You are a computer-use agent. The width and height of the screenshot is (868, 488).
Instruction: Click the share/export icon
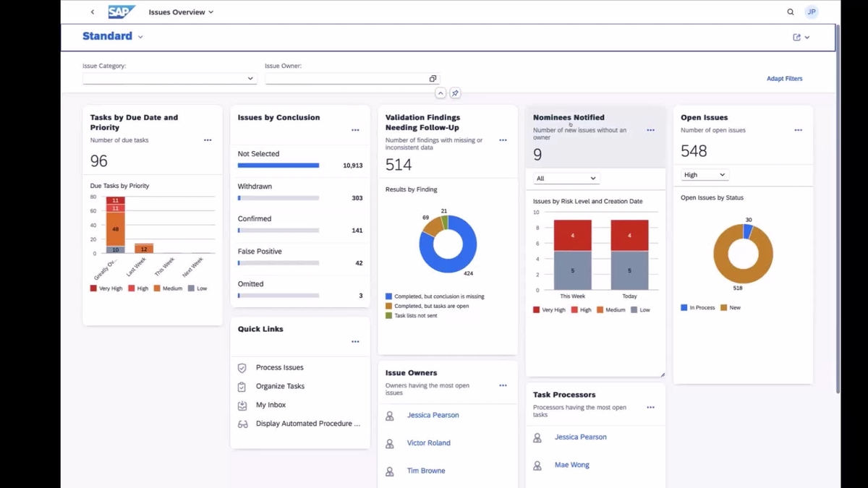(797, 37)
